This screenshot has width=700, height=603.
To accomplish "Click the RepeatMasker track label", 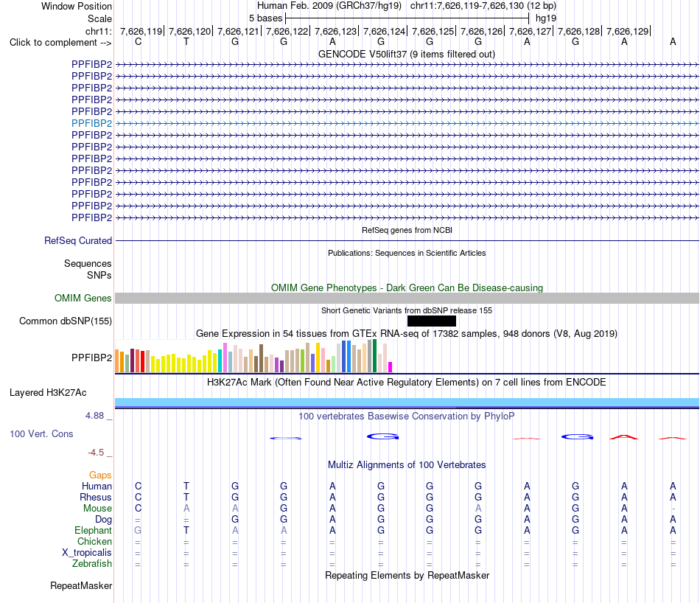I will click(81, 585).
